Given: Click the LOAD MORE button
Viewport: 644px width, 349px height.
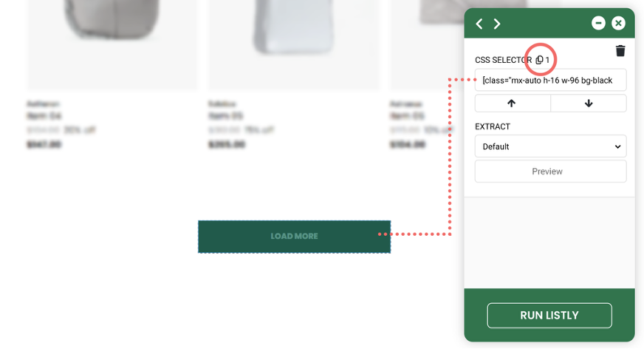Looking at the screenshot, I should pos(294,237).
